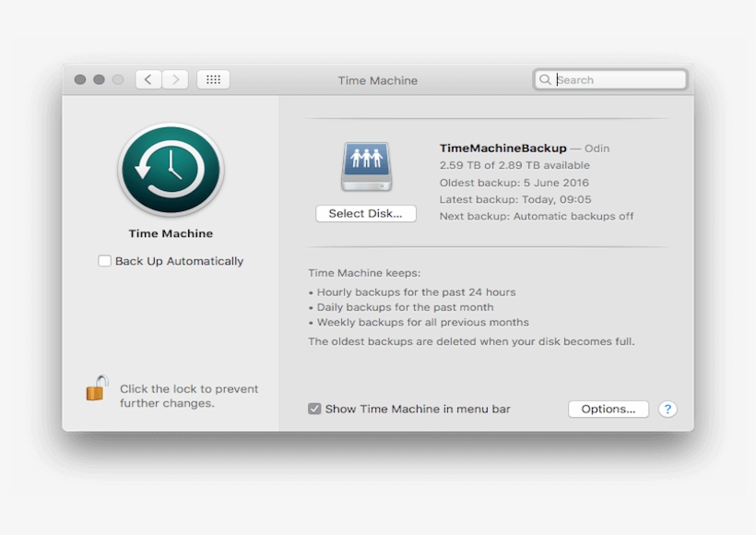Click the unlocked padlock icon
This screenshot has height=535, width=756.
[x=95, y=388]
